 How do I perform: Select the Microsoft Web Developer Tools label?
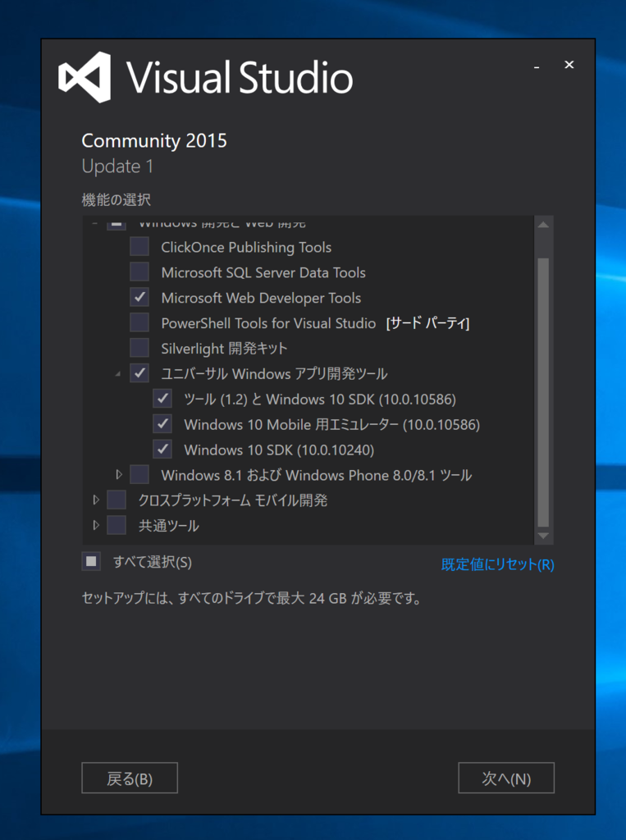click(x=261, y=298)
